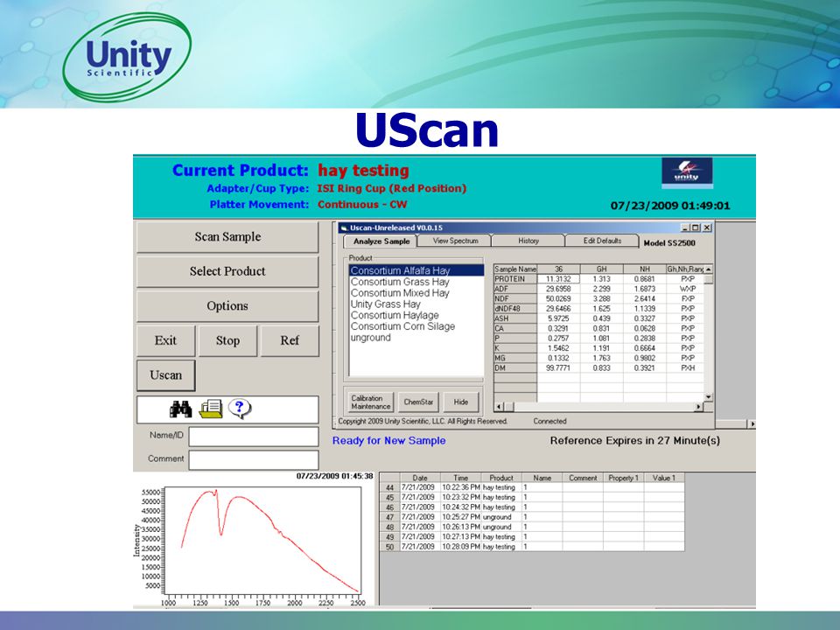Screen dimensions: 840x630
Task: Click the Product column header in history
Action: 501,478
